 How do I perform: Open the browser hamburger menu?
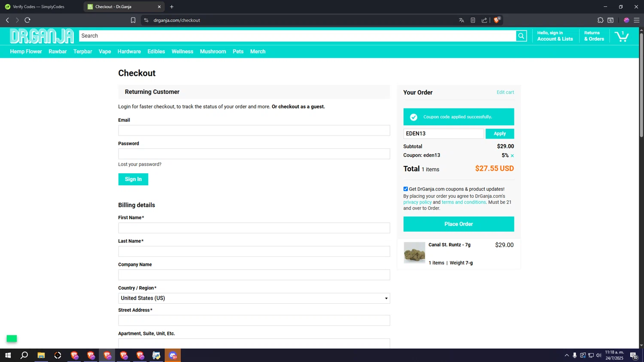(x=637, y=20)
